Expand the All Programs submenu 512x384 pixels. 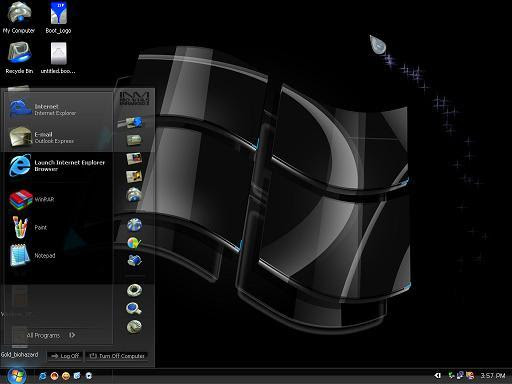point(51,335)
